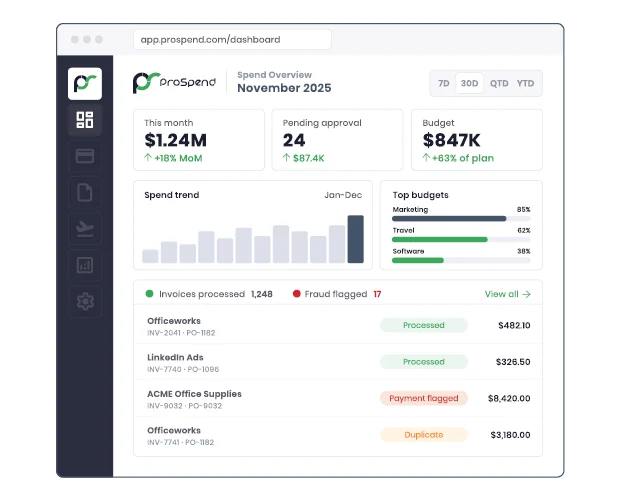Open the dashboard grid icon in sidebar

85,120
